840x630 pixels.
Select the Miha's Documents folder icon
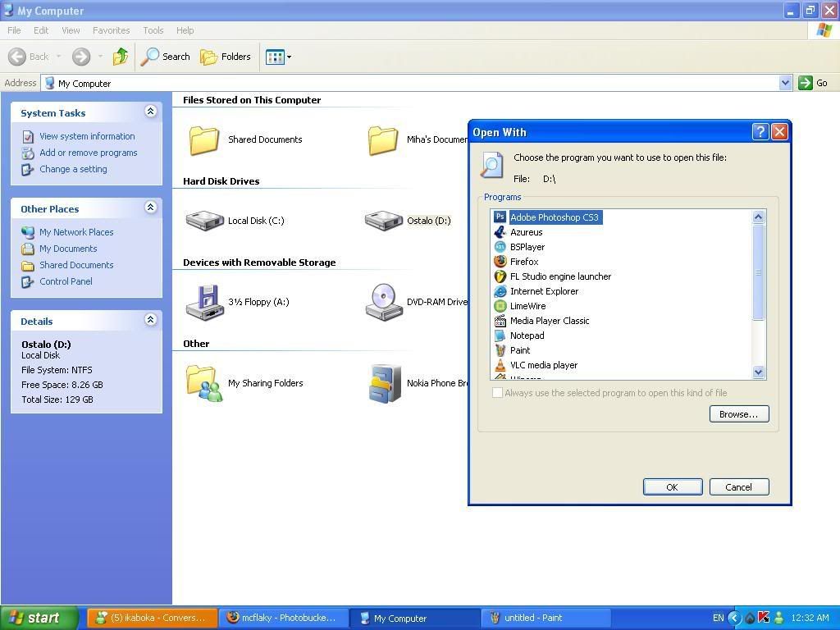(383, 139)
